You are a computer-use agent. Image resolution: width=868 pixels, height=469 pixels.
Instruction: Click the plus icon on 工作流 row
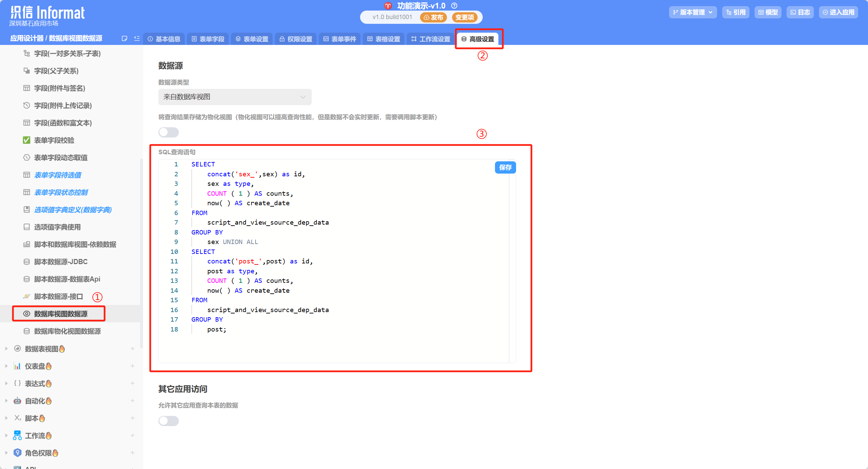[x=133, y=435]
